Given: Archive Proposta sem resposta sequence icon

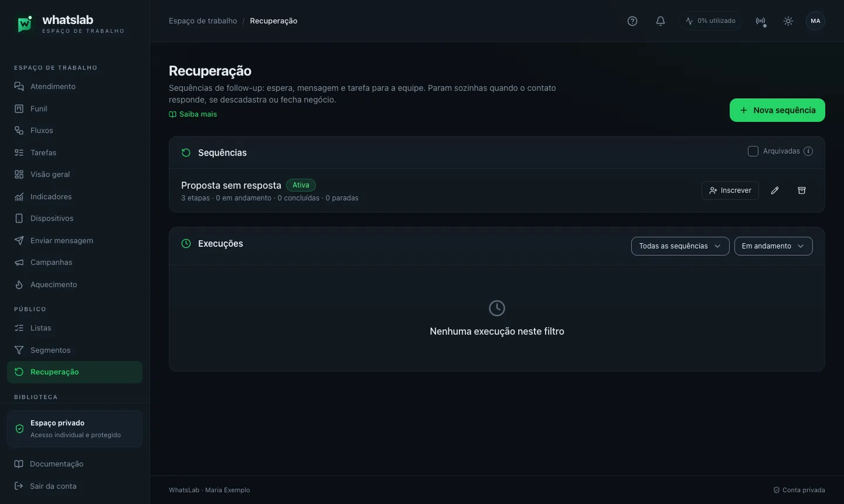Looking at the screenshot, I should 802,190.
